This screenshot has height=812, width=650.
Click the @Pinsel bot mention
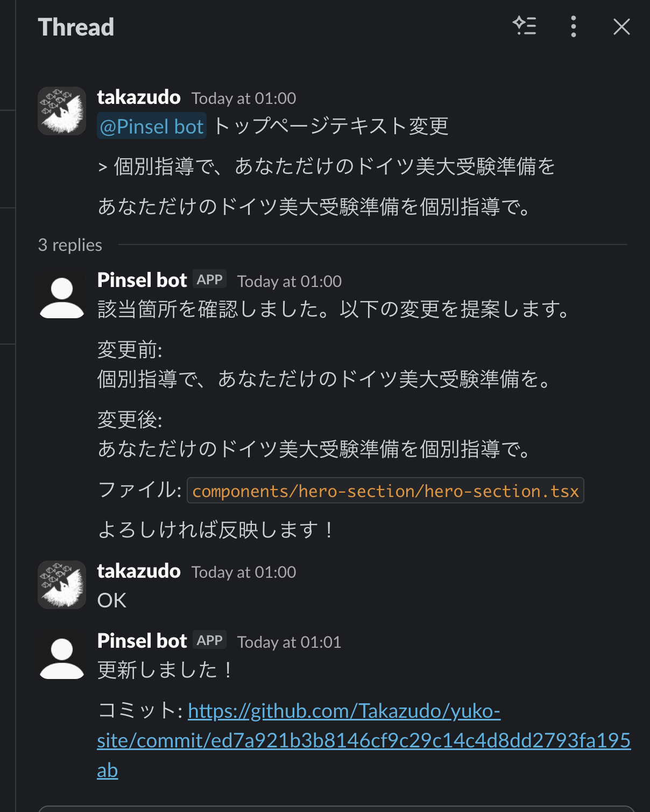[151, 125]
